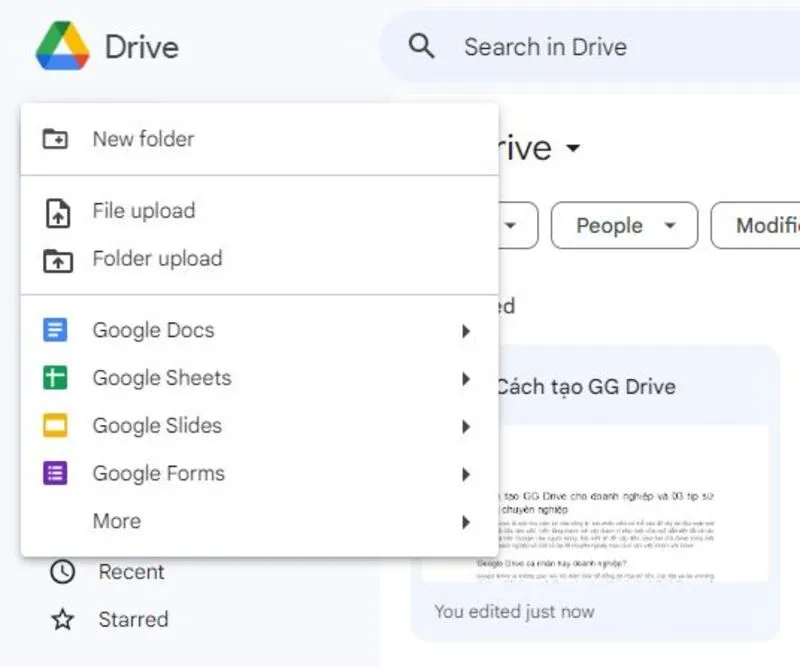
Task: Open the My Drive title dropdown arrow
Action: tap(573, 148)
